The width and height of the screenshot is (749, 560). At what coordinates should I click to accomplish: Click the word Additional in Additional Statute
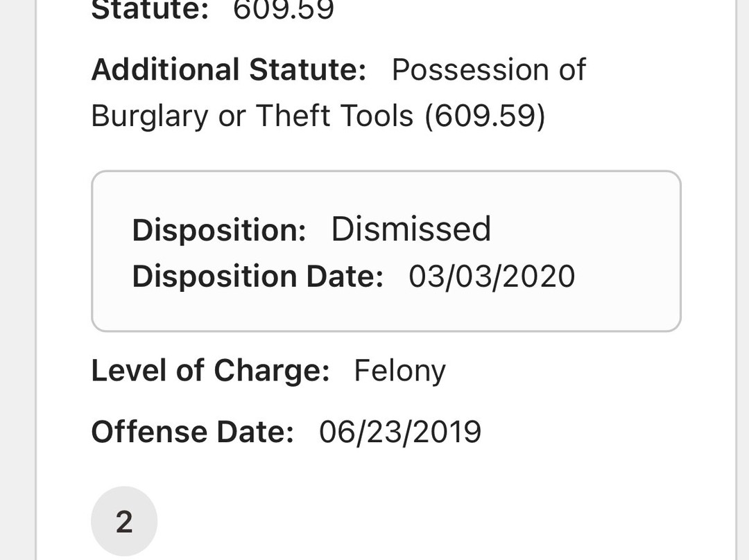pyautogui.click(x=165, y=70)
